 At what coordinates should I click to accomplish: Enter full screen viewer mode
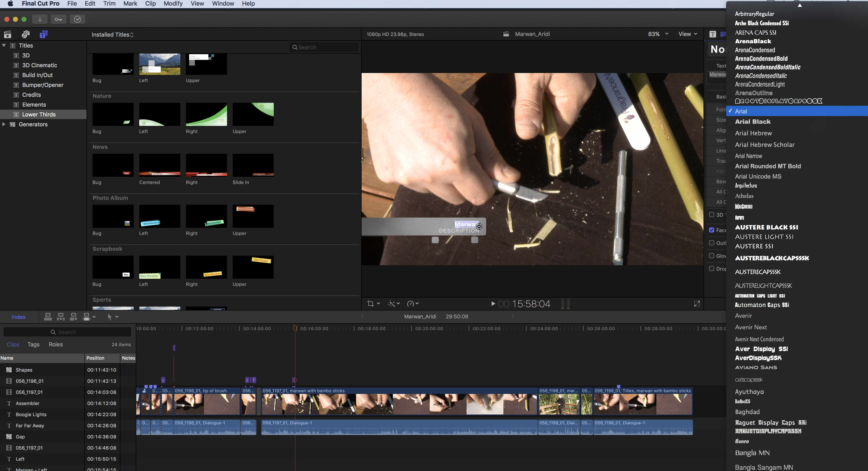697,303
